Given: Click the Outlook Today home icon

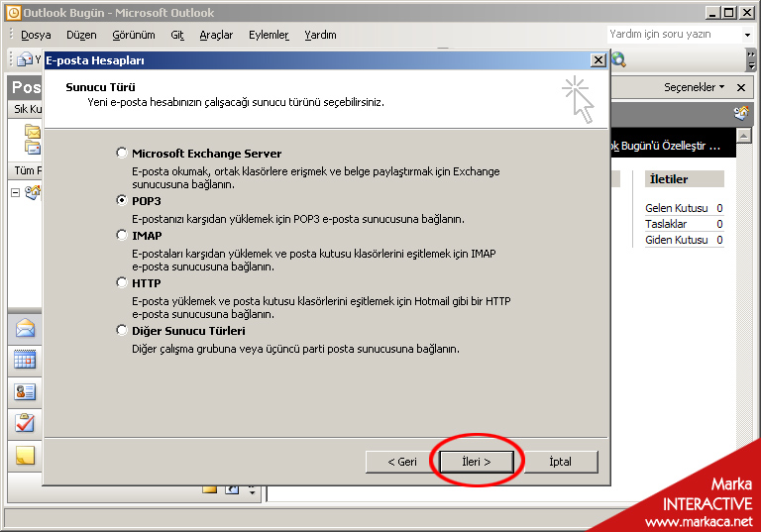Looking at the screenshot, I should point(741,113).
